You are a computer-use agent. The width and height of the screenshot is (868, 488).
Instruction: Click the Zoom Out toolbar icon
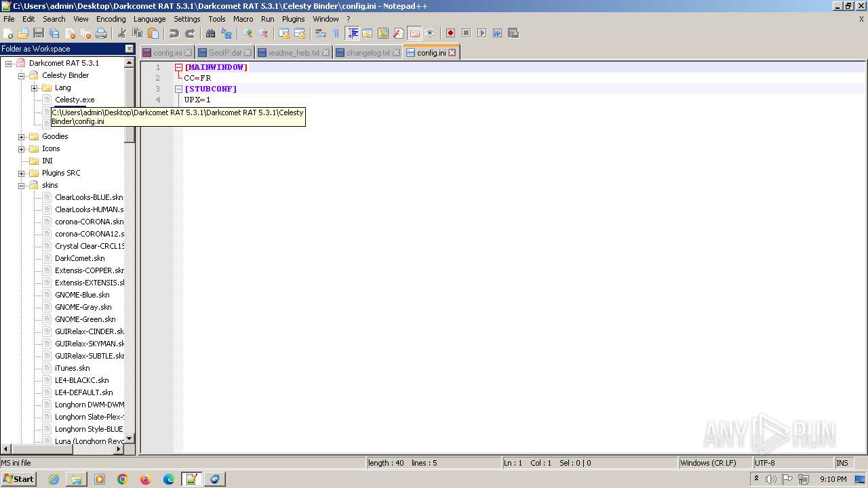(263, 33)
